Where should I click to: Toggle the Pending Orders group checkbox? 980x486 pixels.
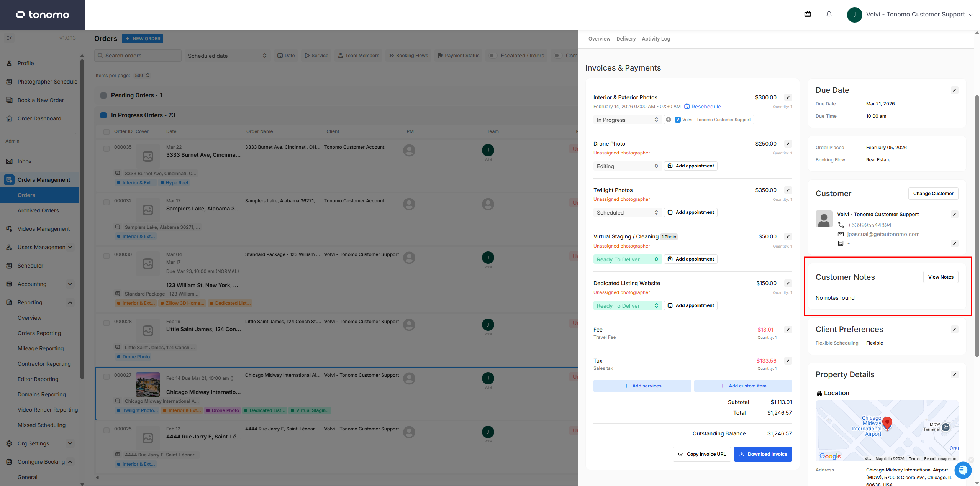point(103,95)
